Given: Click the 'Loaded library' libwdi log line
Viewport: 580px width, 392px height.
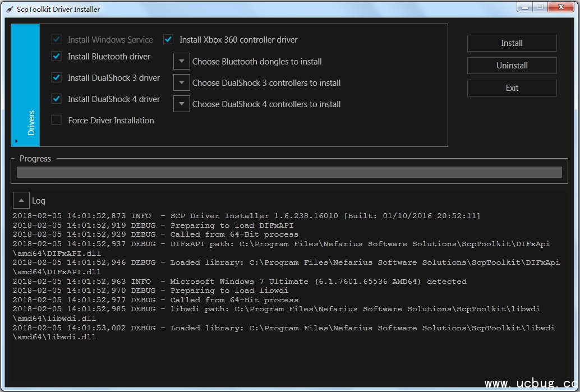Looking at the screenshot, I should click(284, 332).
